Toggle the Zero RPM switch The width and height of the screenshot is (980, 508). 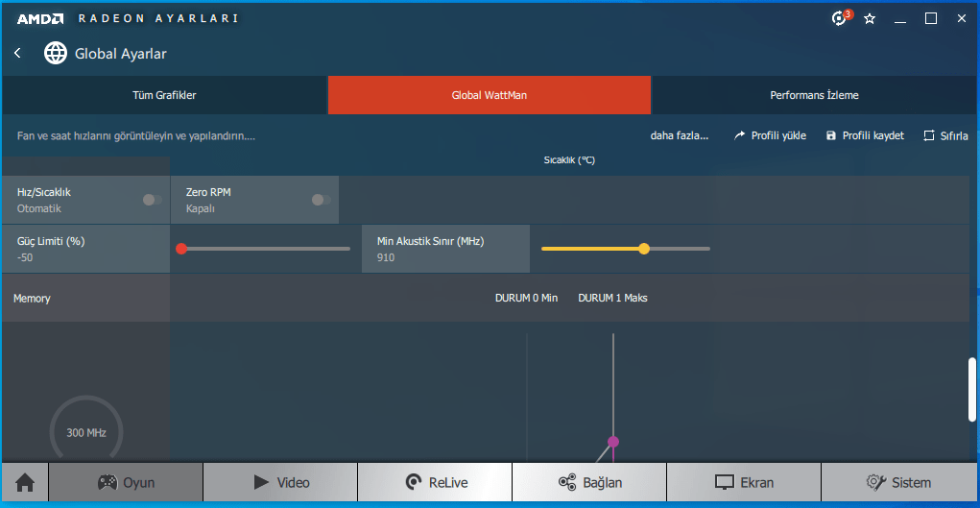[x=322, y=200]
